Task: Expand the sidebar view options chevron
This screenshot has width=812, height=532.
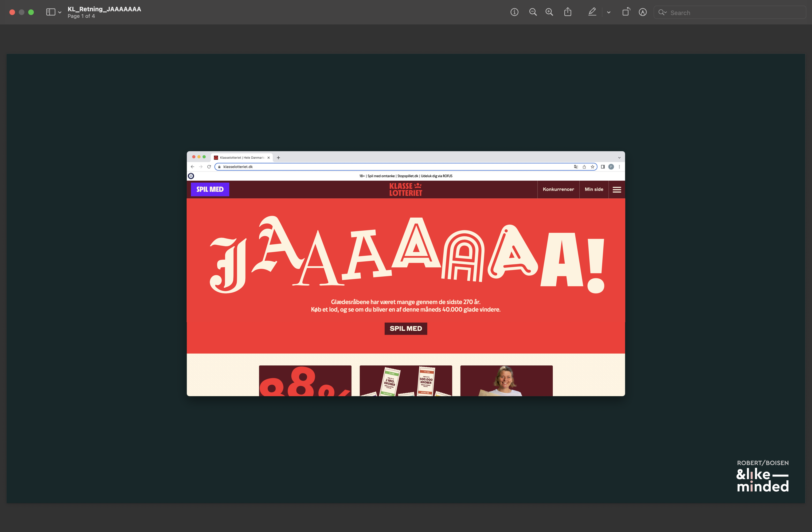Action: point(60,13)
